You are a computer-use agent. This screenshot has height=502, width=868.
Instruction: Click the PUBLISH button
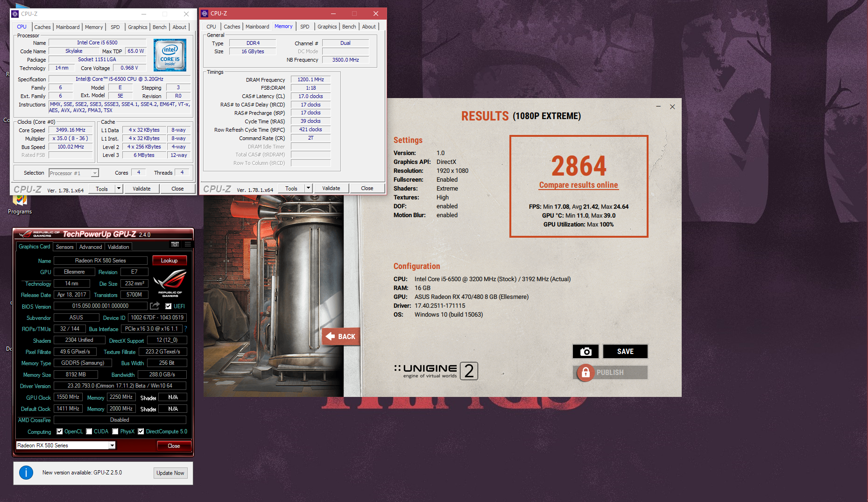point(610,373)
